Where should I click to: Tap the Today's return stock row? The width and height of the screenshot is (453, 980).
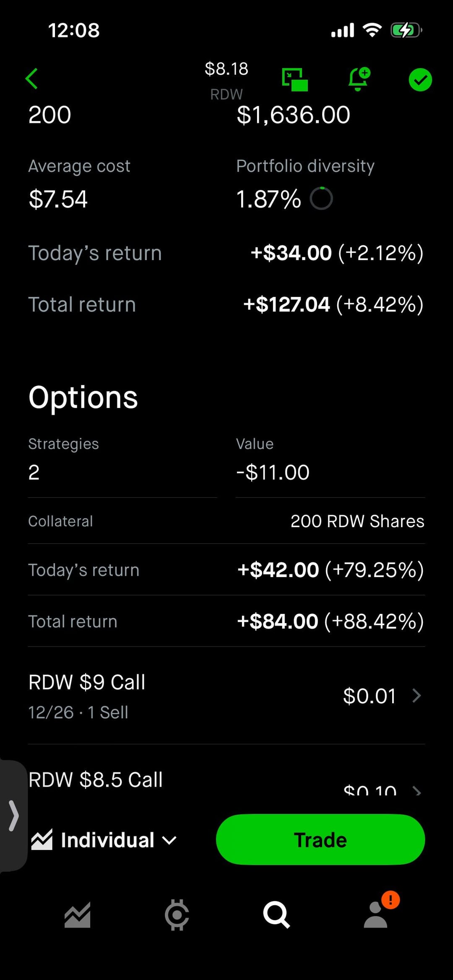coord(226,253)
